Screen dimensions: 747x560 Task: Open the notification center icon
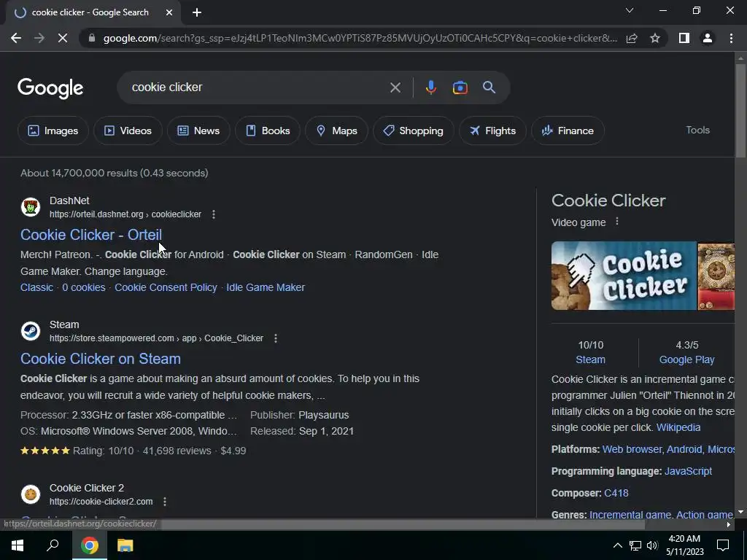click(723, 545)
